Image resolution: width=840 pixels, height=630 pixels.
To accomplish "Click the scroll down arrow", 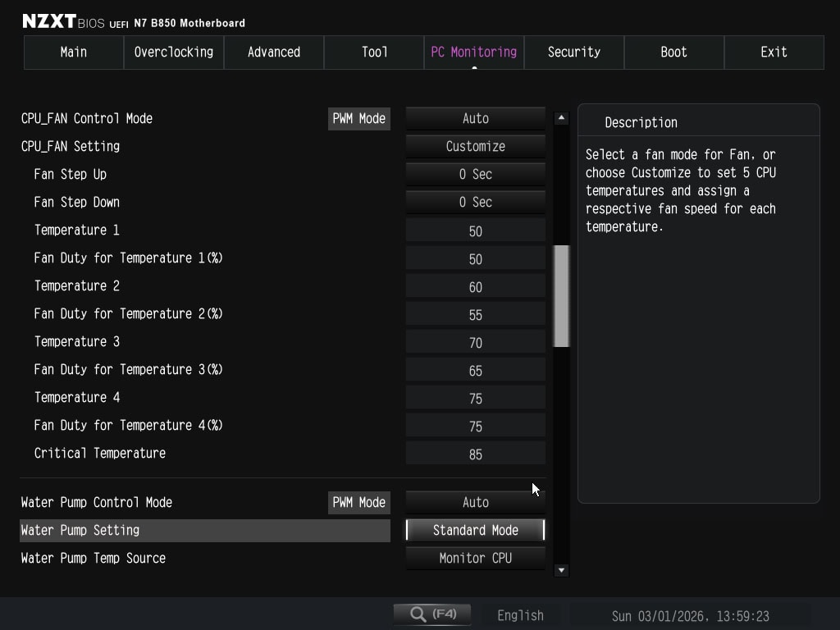I will coord(561,570).
